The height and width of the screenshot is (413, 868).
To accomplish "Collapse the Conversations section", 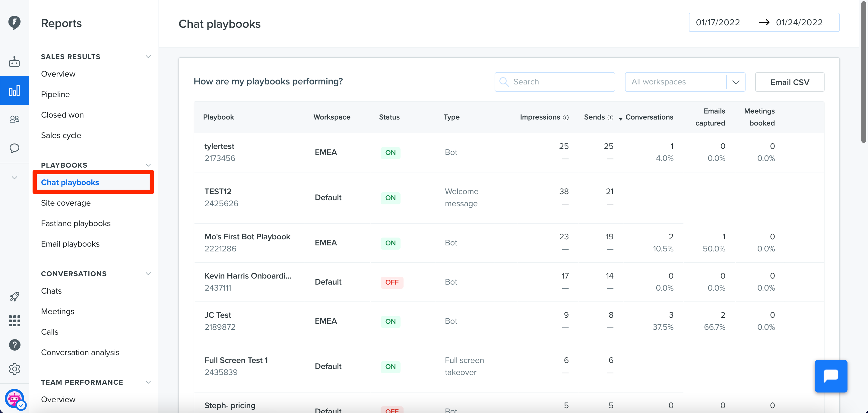I will 148,273.
